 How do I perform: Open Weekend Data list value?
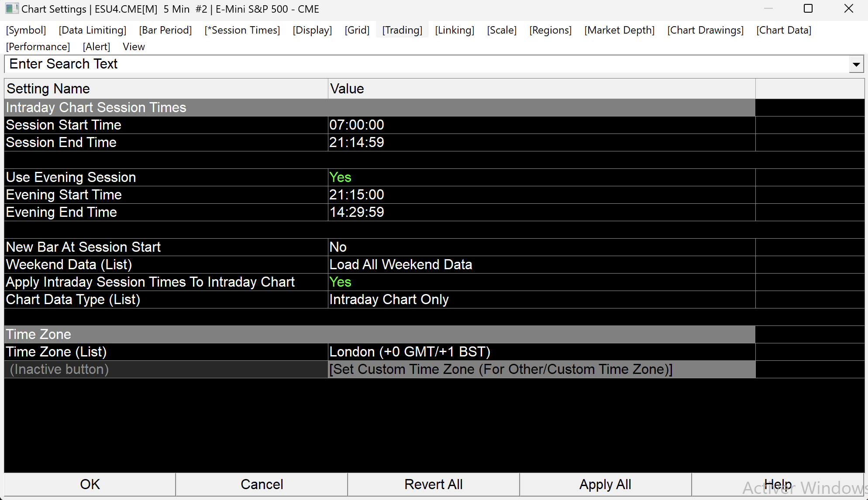[x=400, y=264]
